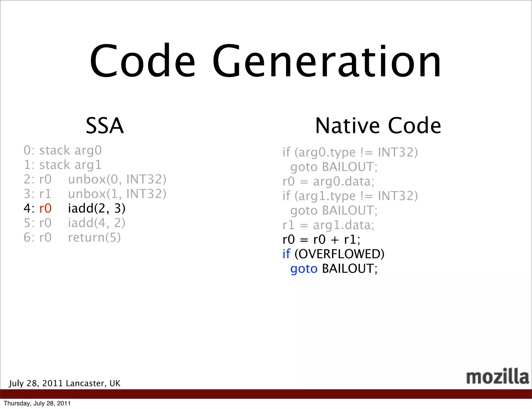
Task: Click the last 'goto BAILOUT;' in black
Action: click(334, 269)
